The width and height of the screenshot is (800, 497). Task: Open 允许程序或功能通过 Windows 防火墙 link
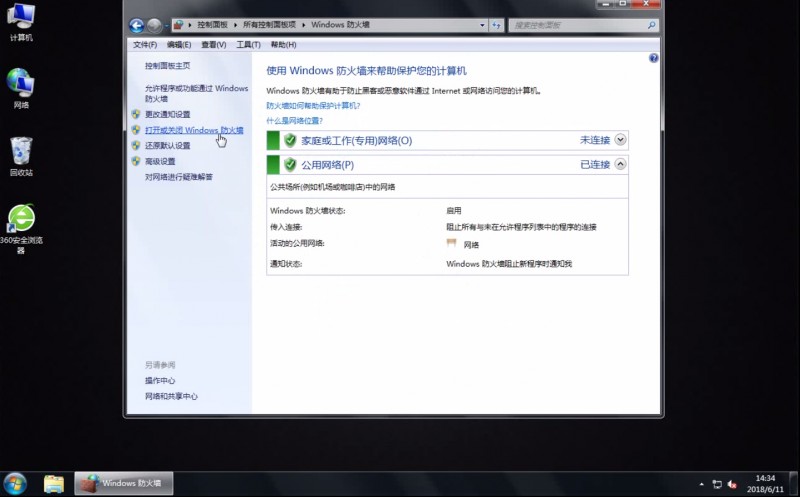click(196, 93)
